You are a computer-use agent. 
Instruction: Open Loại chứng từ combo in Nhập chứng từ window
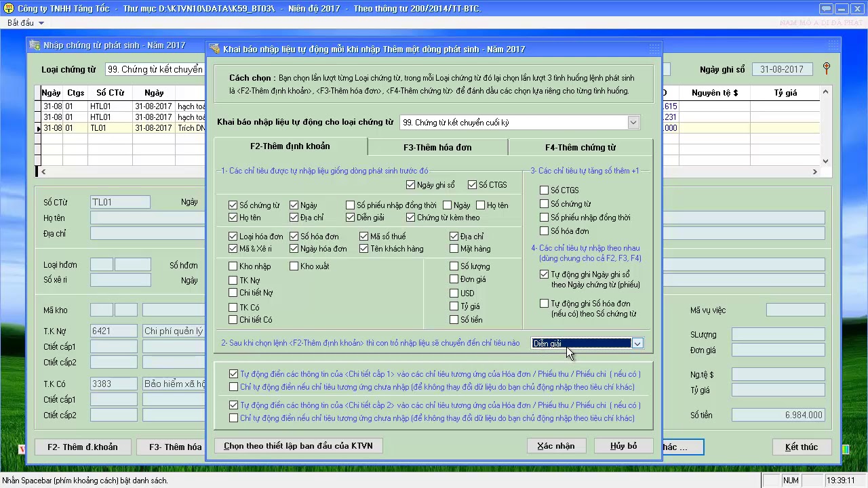coord(156,69)
